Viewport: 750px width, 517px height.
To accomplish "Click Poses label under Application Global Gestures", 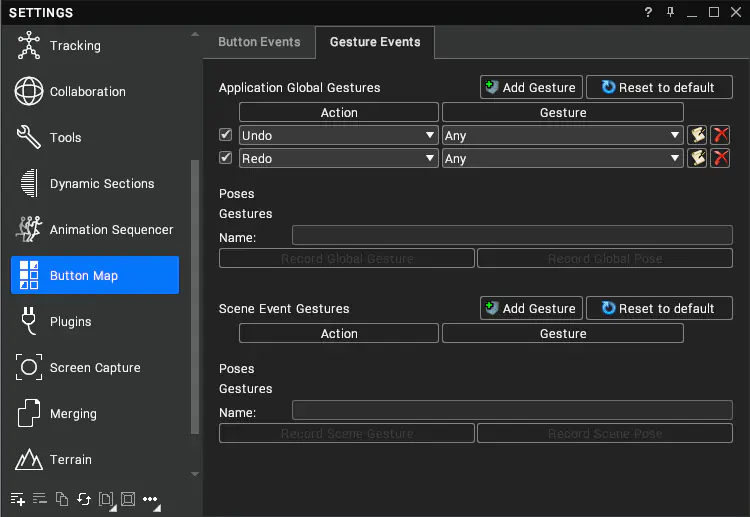I will coord(237,194).
